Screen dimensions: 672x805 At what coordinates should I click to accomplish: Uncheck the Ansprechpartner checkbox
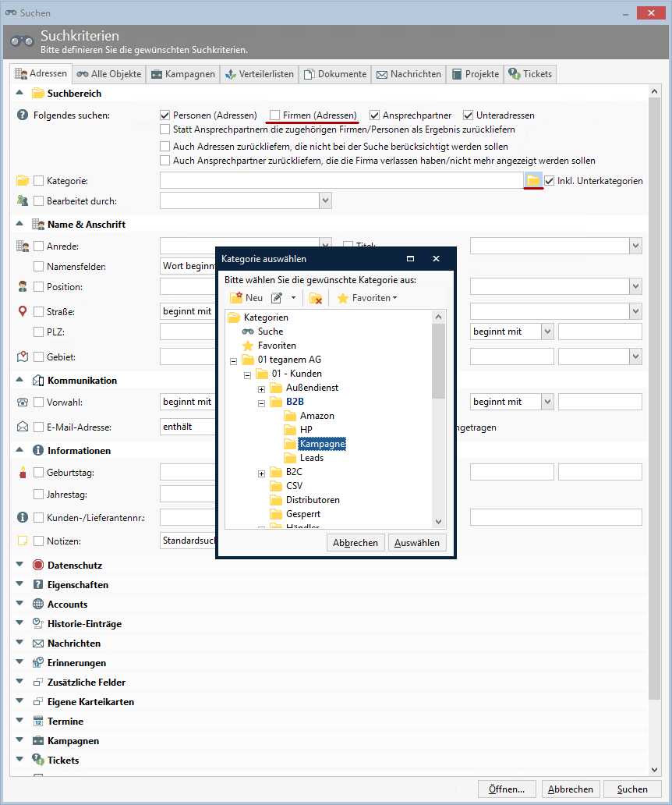coord(375,115)
